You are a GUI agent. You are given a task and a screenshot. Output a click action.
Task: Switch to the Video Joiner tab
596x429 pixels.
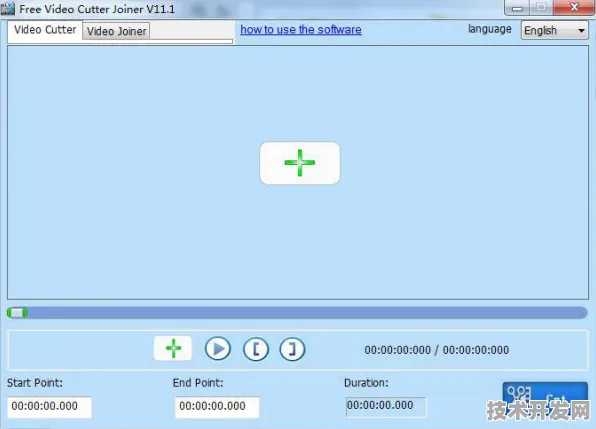[x=116, y=31]
